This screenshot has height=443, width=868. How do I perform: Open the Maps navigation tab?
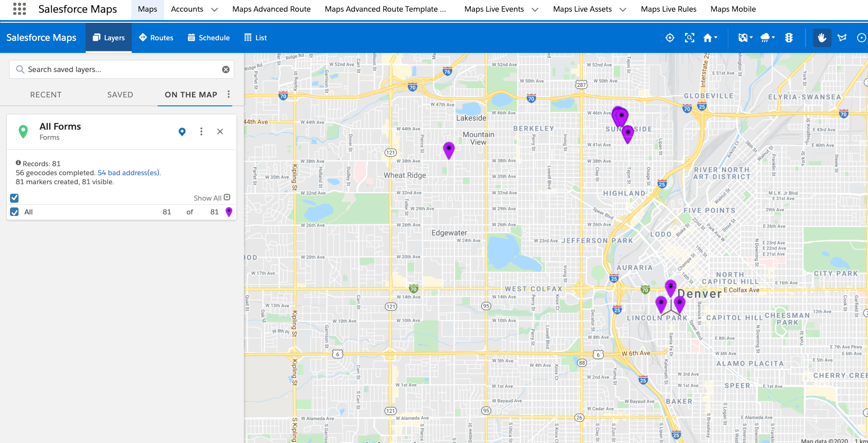148,9
